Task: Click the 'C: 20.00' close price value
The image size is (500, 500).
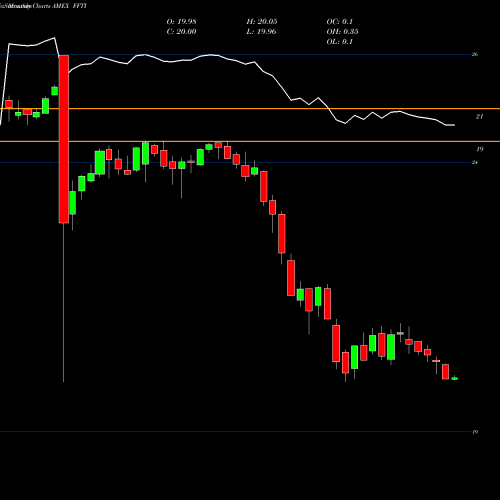Action: click(x=181, y=32)
